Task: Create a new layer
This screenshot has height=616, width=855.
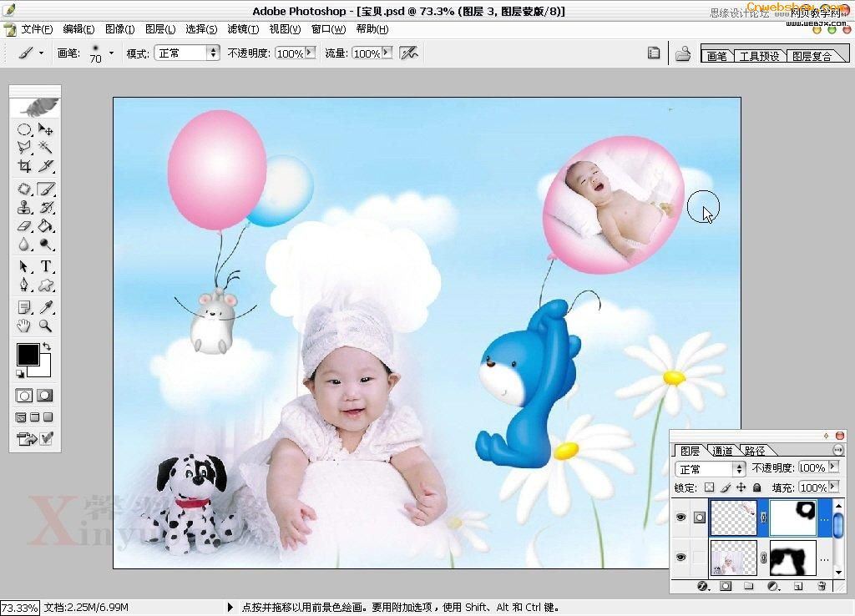Action: tap(798, 586)
